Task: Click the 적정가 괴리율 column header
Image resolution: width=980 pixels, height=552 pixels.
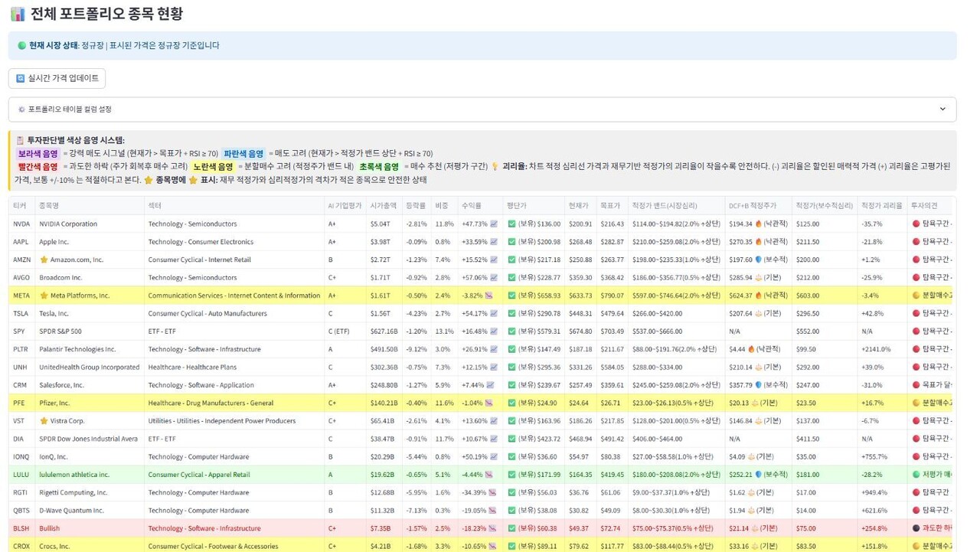Action: click(881, 205)
